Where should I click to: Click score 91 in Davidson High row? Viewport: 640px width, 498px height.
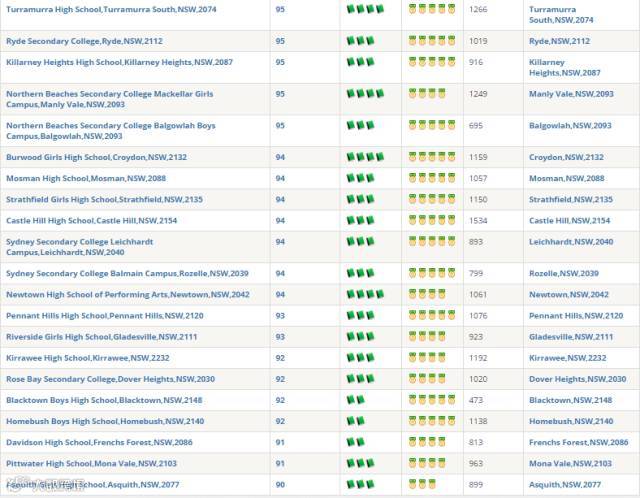pyautogui.click(x=280, y=443)
